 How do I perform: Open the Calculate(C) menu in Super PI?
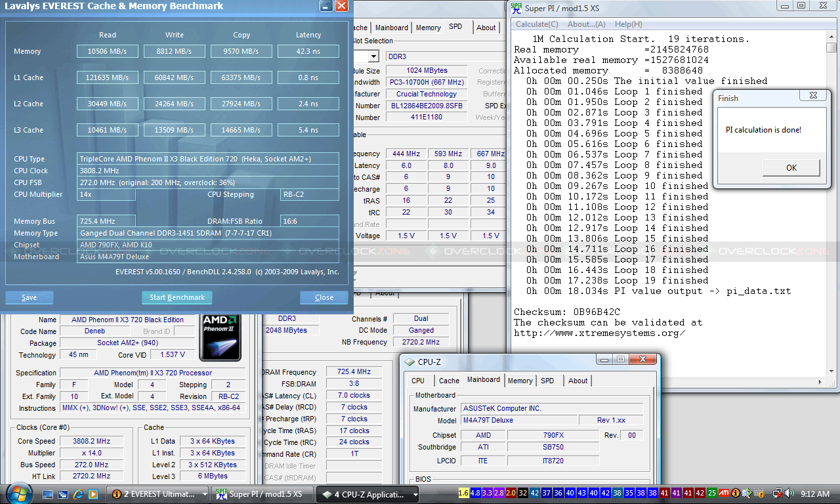[x=537, y=24]
